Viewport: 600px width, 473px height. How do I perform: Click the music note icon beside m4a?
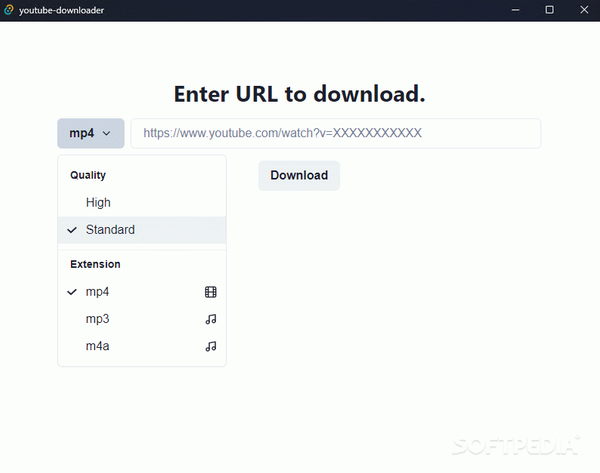211,346
